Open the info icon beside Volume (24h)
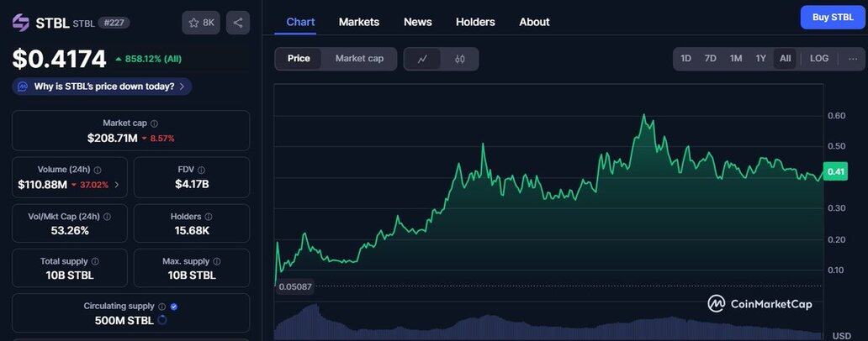Screen dimensions: 868x341 pyautogui.click(x=98, y=170)
